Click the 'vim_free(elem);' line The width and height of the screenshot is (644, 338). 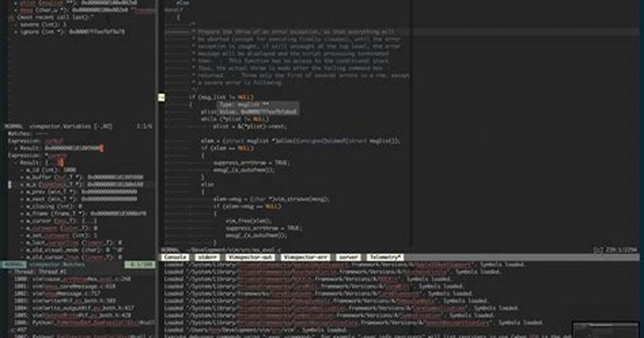click(x=248, y=221)
